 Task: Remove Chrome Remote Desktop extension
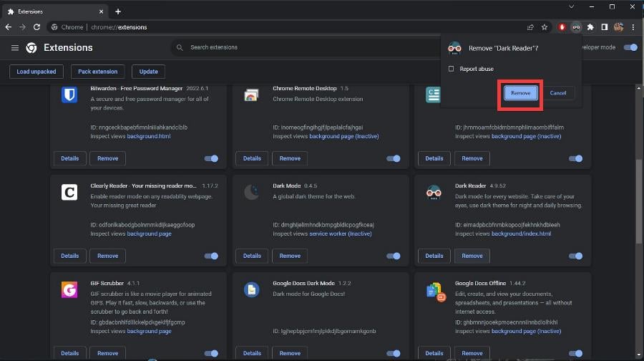point(290,158)
